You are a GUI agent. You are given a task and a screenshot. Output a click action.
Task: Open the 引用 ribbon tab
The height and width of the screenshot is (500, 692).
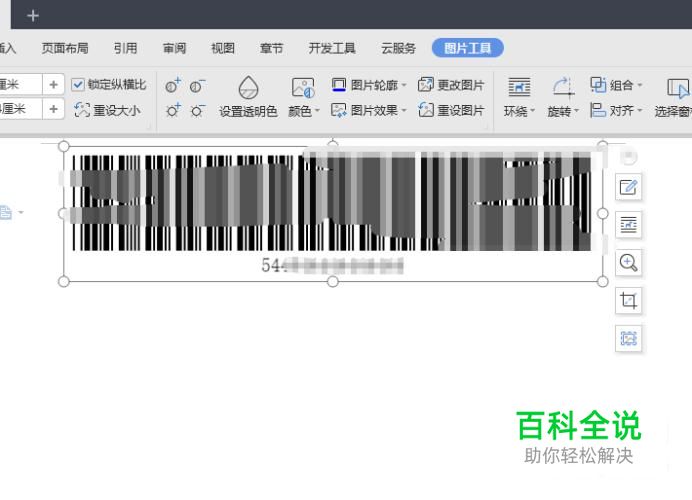(x=125, y=48)
